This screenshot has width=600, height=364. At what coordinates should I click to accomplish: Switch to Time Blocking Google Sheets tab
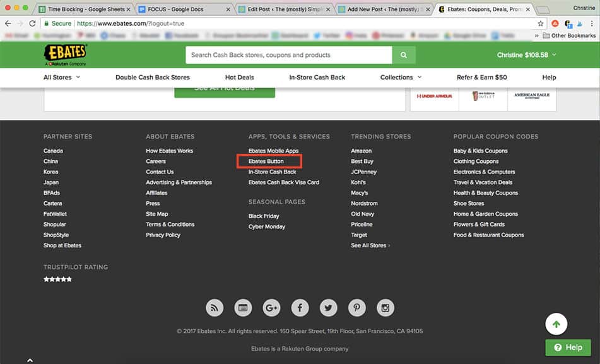point(85,9)
